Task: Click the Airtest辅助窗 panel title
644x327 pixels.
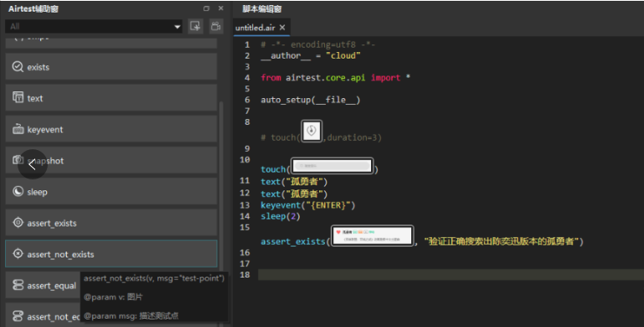Action: coord(33,8)
